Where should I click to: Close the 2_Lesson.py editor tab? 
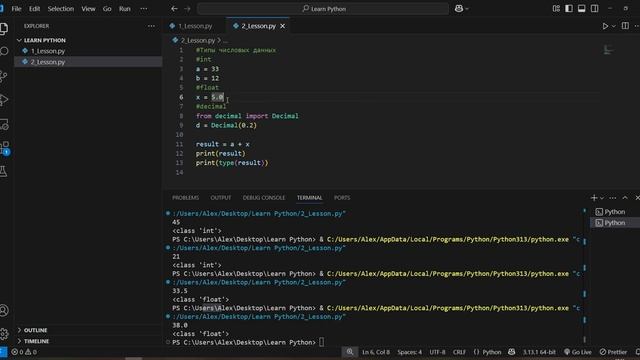pyautogui.click(x=282, y=26)
